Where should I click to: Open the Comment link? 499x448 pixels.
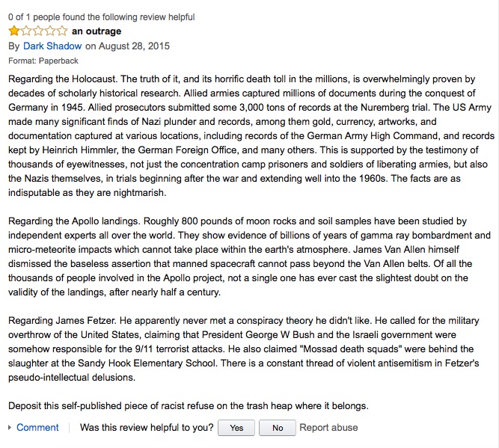37,427
